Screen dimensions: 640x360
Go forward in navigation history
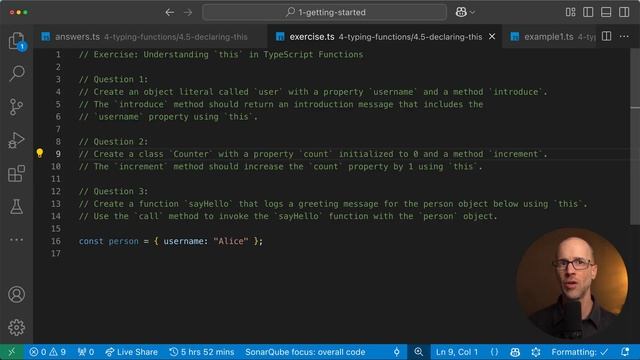click(x=188, y=13)
